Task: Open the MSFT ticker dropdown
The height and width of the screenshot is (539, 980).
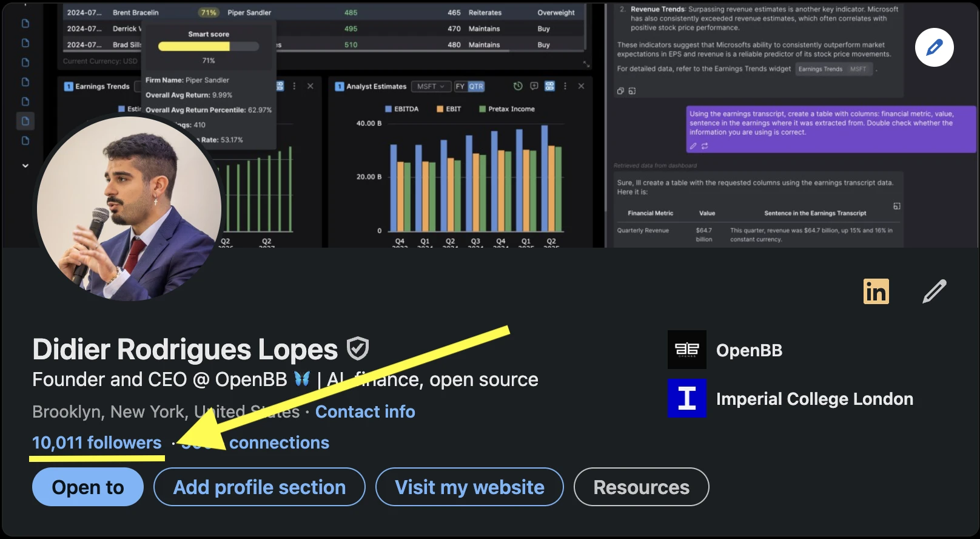Action: tap(431, 86)
